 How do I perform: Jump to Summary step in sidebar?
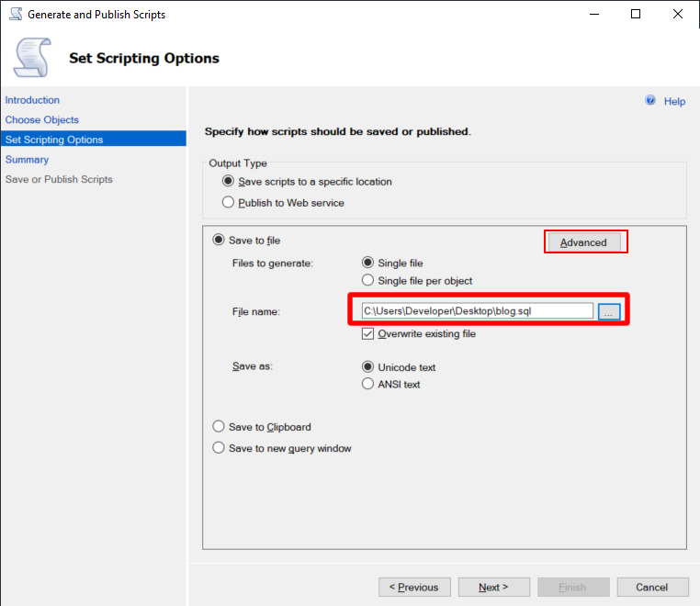tap(27, 160)
